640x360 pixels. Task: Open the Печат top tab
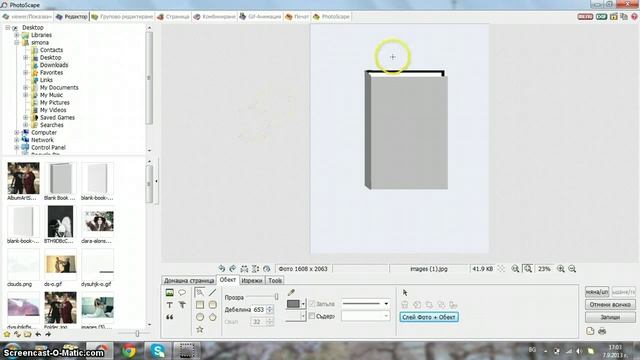pos(297,17)
